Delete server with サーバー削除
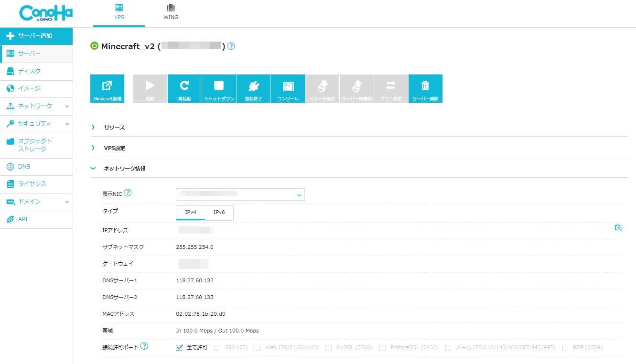Screen dimensions: 636x364 (425, 88)
